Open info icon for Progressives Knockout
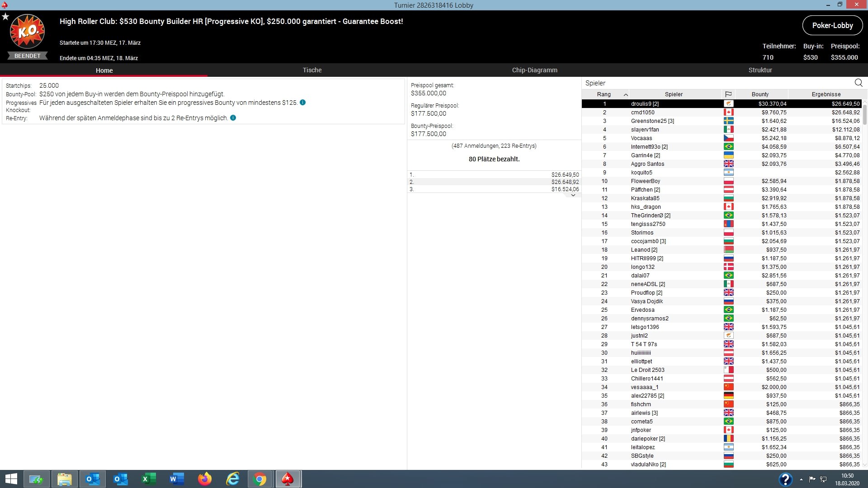Image resolution: width=868 pixels, height=488 pixels. (302, 103)
